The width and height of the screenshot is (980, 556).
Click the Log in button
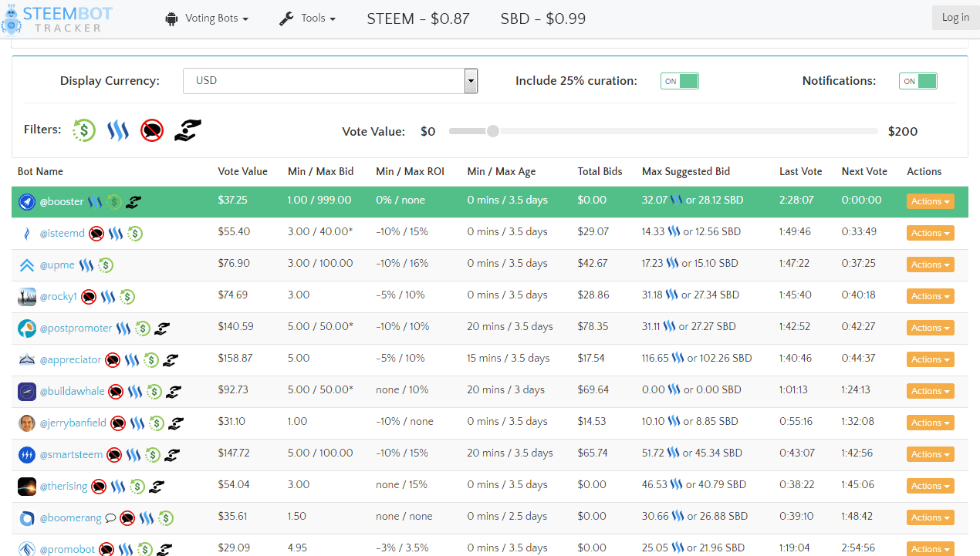point(955,18)
